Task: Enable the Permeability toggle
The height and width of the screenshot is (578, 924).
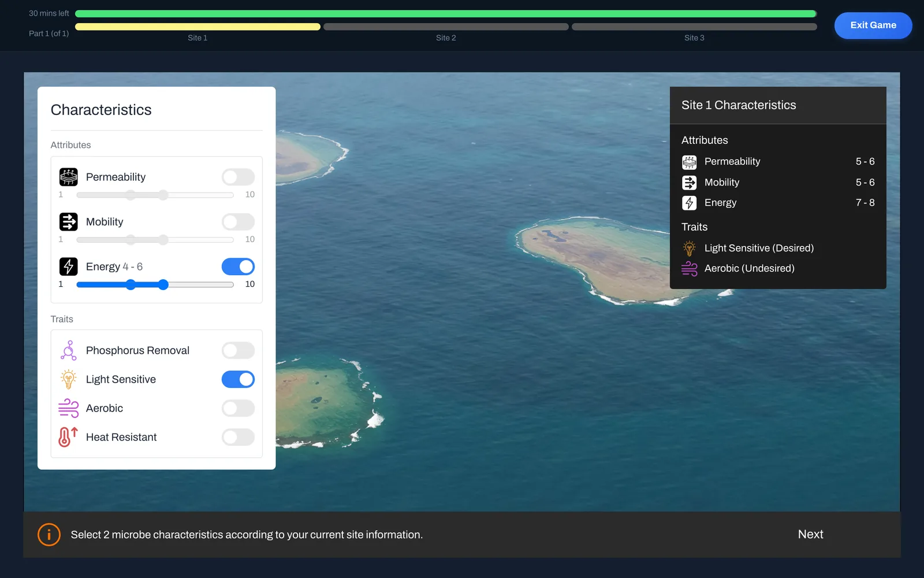Action: pyautogui.click(x=238, y=177)
